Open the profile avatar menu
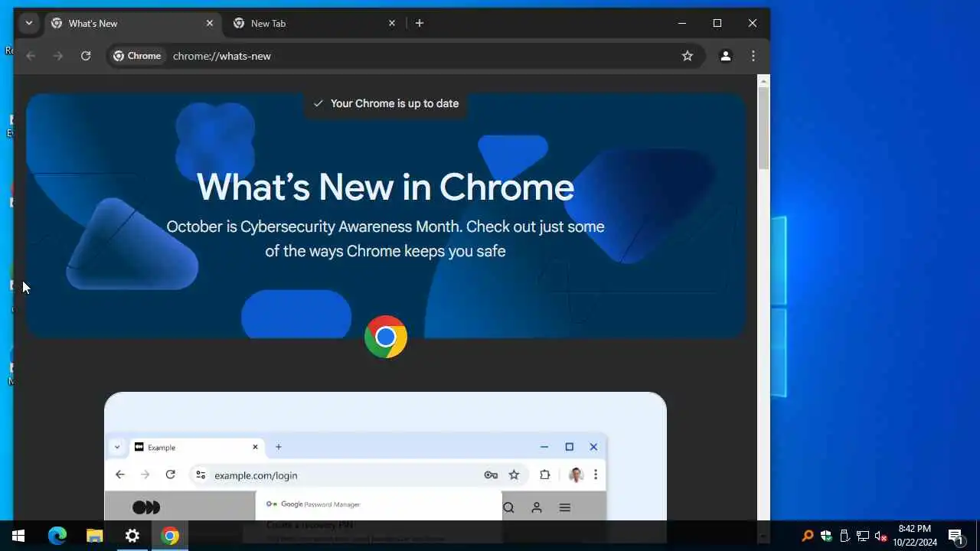 (x=726, y=56)
